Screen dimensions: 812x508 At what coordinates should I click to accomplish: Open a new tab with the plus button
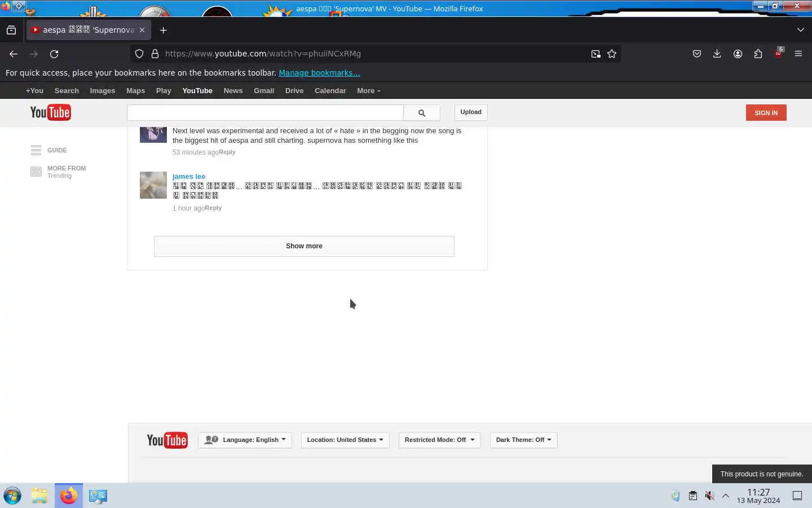(164, 30)
